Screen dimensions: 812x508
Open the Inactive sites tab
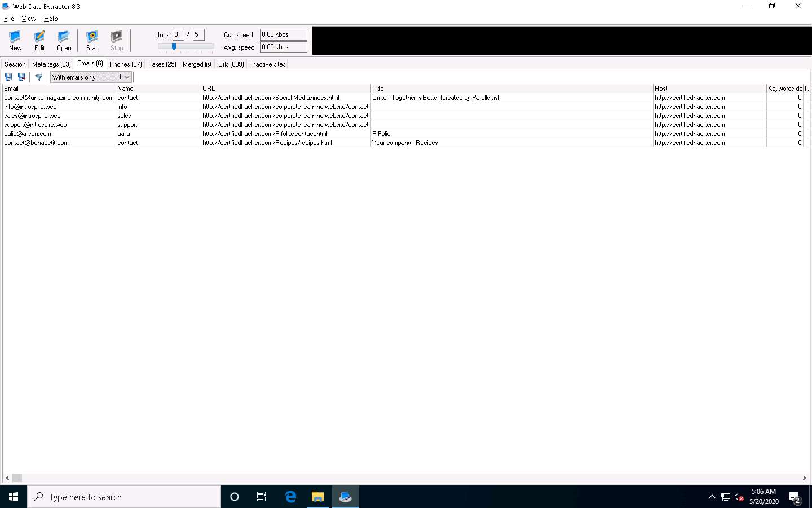pyautogui.click(x=268, y=64)
